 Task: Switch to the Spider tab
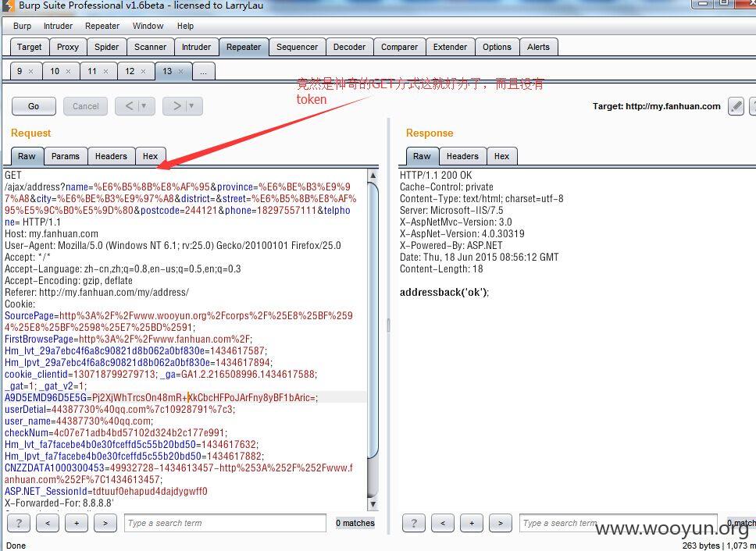(106, 47)
